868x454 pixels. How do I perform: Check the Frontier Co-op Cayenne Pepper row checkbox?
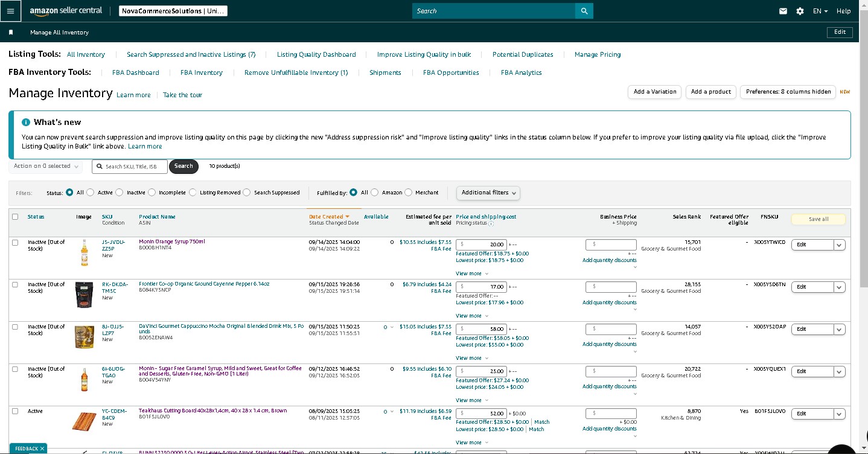[x=15, y=284]
